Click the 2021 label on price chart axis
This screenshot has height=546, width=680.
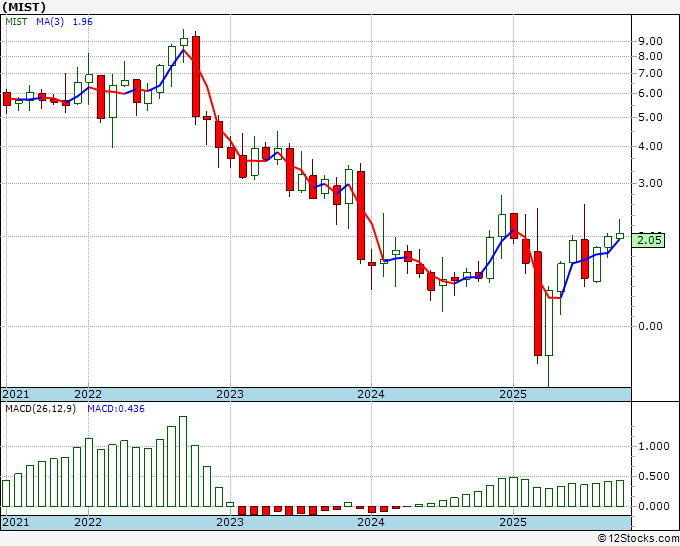16,394
